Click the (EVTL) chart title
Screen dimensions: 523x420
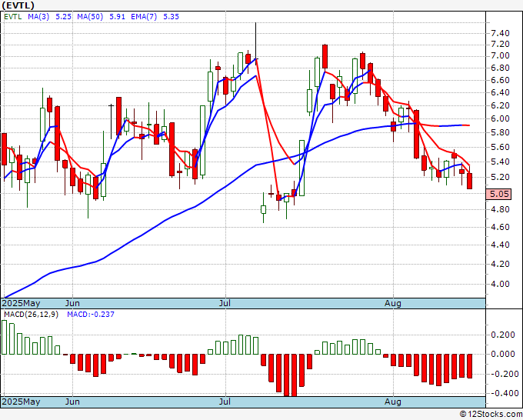[18, 5]
